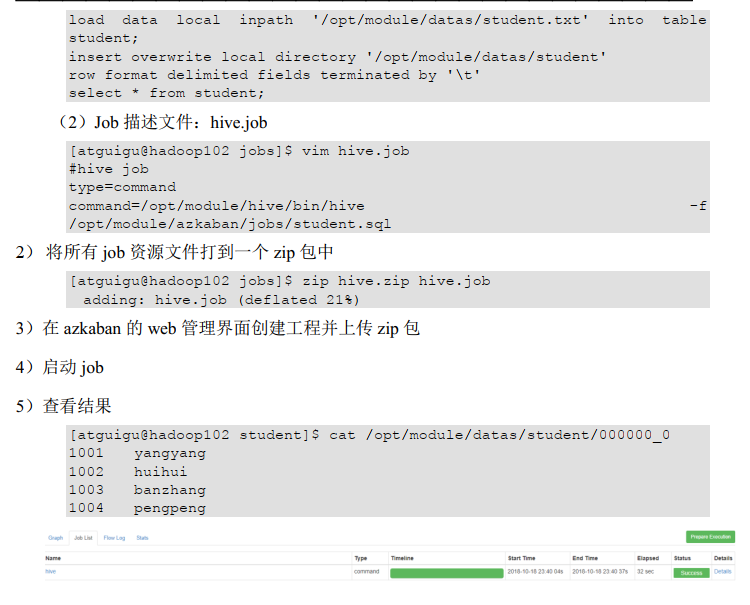Screen dimensions: 750x605
Task: Click the '1002 huihui' output row
Action: point(128,472)
